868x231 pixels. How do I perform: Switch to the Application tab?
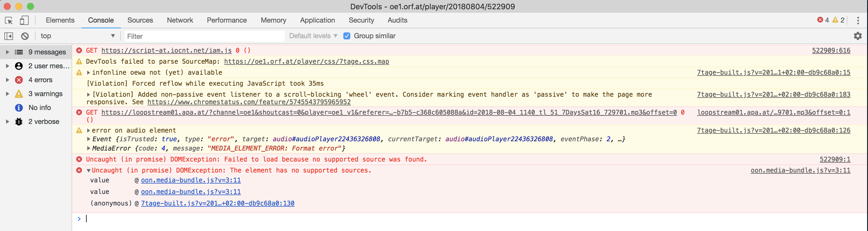pyautogui.click(x=318, y=21)
